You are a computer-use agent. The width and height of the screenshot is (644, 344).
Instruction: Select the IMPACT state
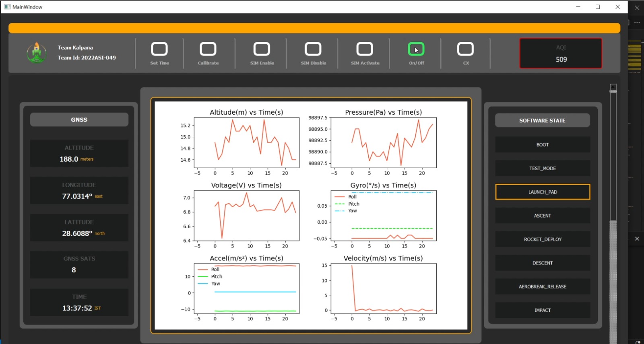(542, 310)
